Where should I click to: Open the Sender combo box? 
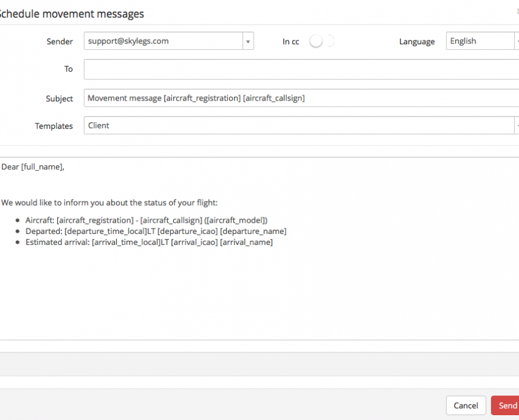pyautogui.click(x=166, y=41)
